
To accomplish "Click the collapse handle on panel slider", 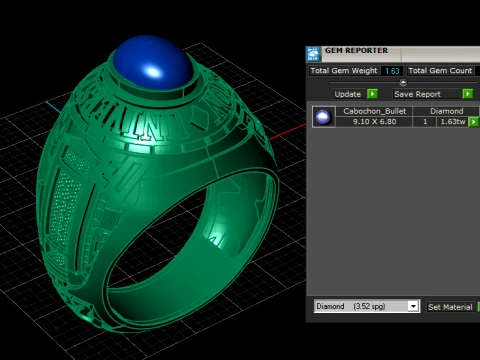I will (403, 82).
